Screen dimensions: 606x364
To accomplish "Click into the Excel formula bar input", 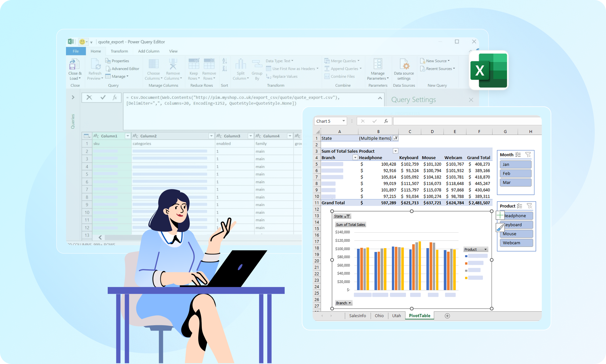I will tap(468, 121).
